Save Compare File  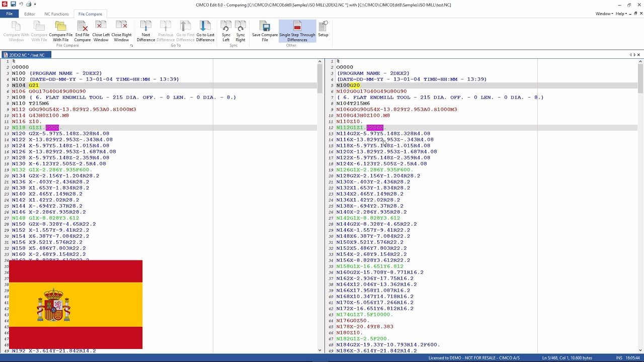(265, 32)
